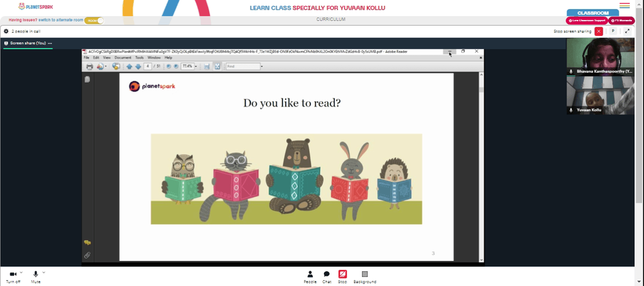Image resolution: width=644 pixels, height=286 pixels.
Task: Open Attachments paperclip panel icon
Action: point(87,255)
